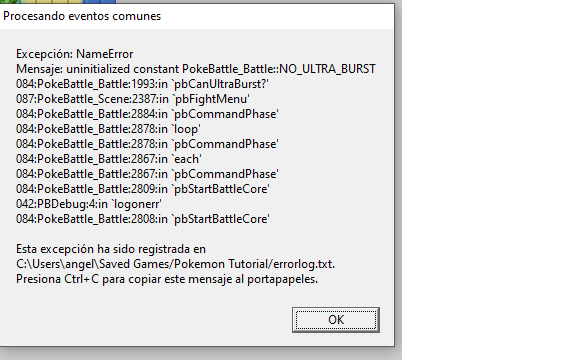Click the line 2884 pbCommandPhase entry
This screenshot has width=563, height=360.
pyautogui.click(x=147, y=114)
